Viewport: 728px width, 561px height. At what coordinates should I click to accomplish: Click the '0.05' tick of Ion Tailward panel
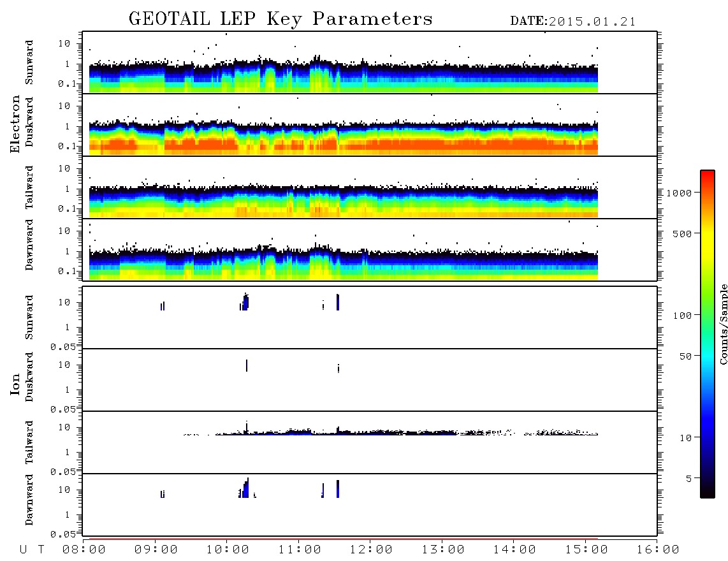point(62,471)
